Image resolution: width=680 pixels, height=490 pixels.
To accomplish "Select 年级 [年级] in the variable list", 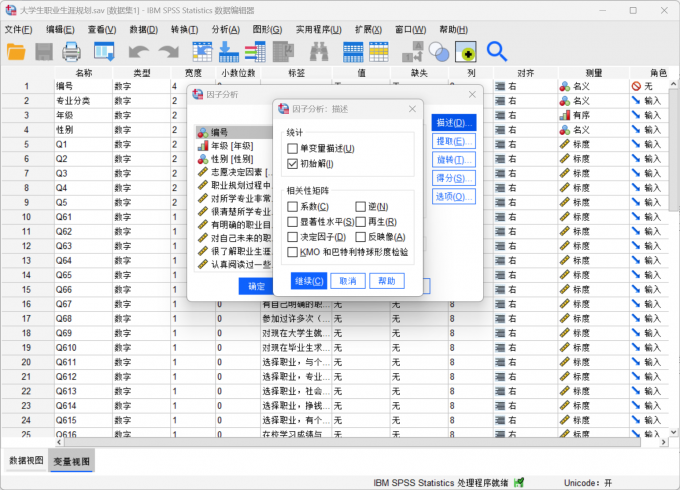I will [230, 145].
